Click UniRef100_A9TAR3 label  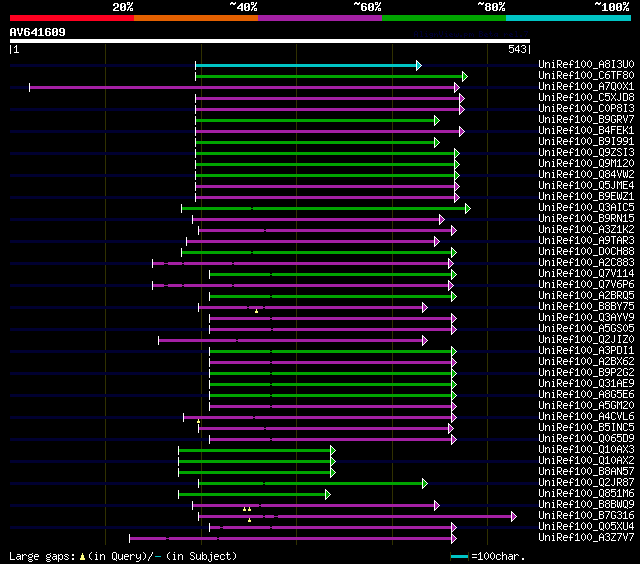pos(586,241)
